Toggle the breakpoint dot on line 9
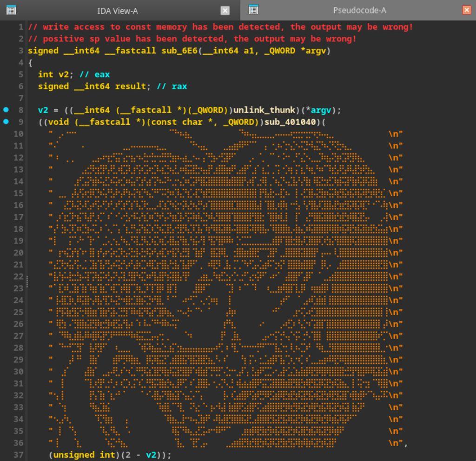This screenshot has width=476, height=461. click(x=6, y=122)
